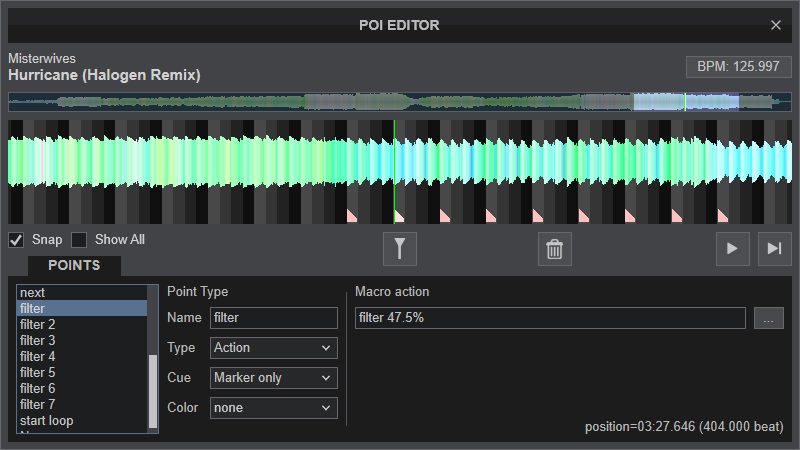Open the Cue dropdown showing Marker only
This screenshot has height=450, width=800.
pos(273,378)
